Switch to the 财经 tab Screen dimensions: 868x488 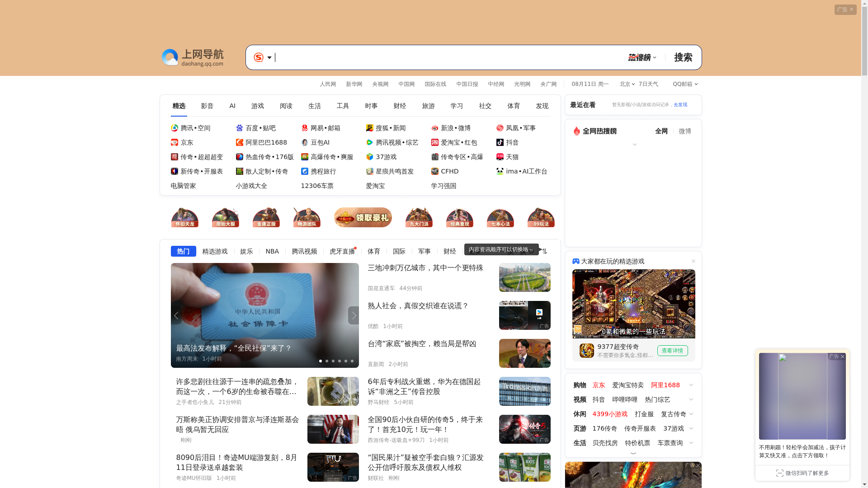point(400,106)
